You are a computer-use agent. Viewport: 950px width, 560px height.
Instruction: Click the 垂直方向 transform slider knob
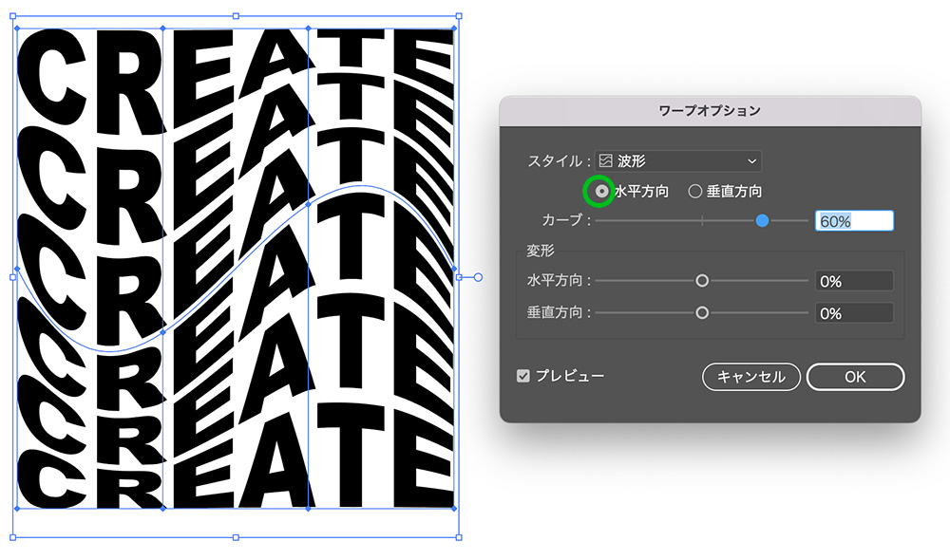tap(702, 312)
